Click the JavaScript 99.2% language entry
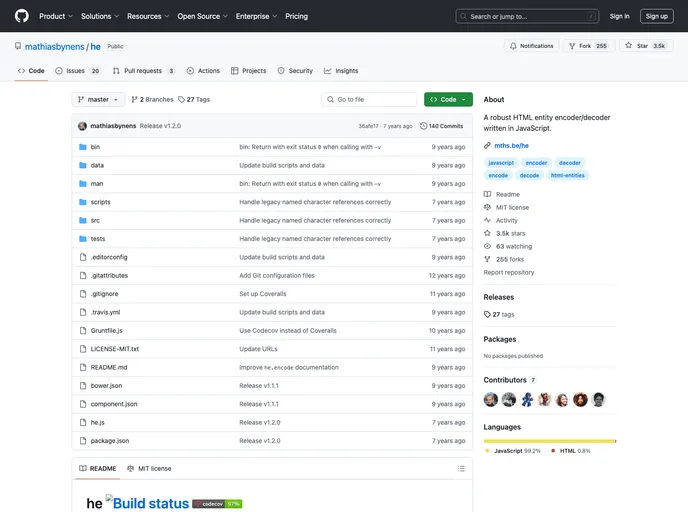Image resolution: width=688 pixels, height=512 pixels. [x=513, y=451]
